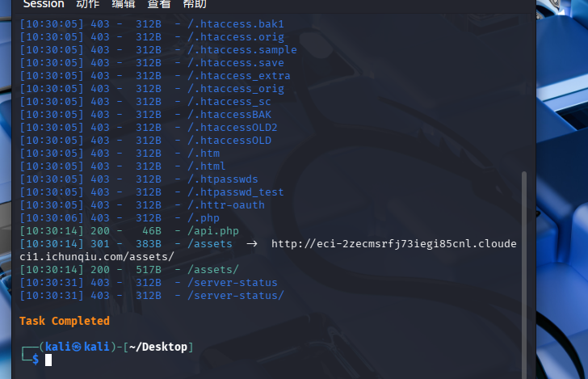Click the terminal cursor block after $
Screen dimensions: 588x379
pyautogui.click(x=48, y=360)
